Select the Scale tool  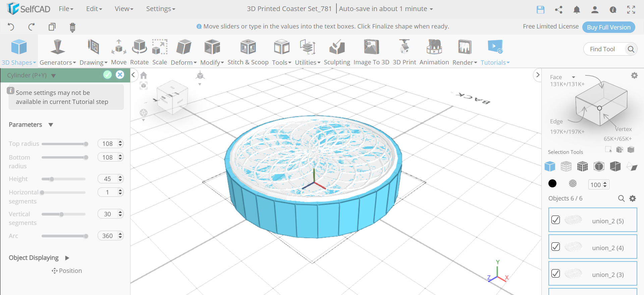160,52
